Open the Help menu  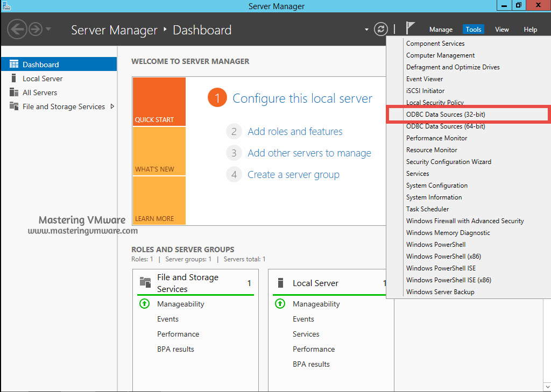click(x=530, y=30)
